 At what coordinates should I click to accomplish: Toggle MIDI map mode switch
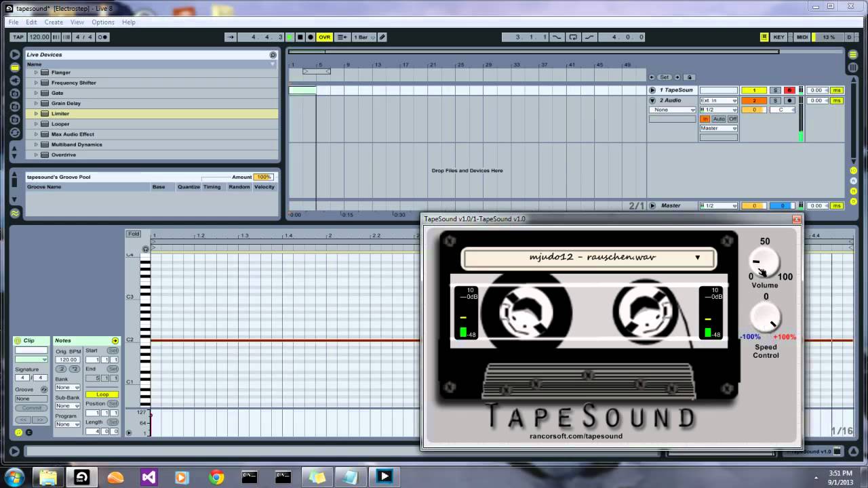tap(802, 37)
